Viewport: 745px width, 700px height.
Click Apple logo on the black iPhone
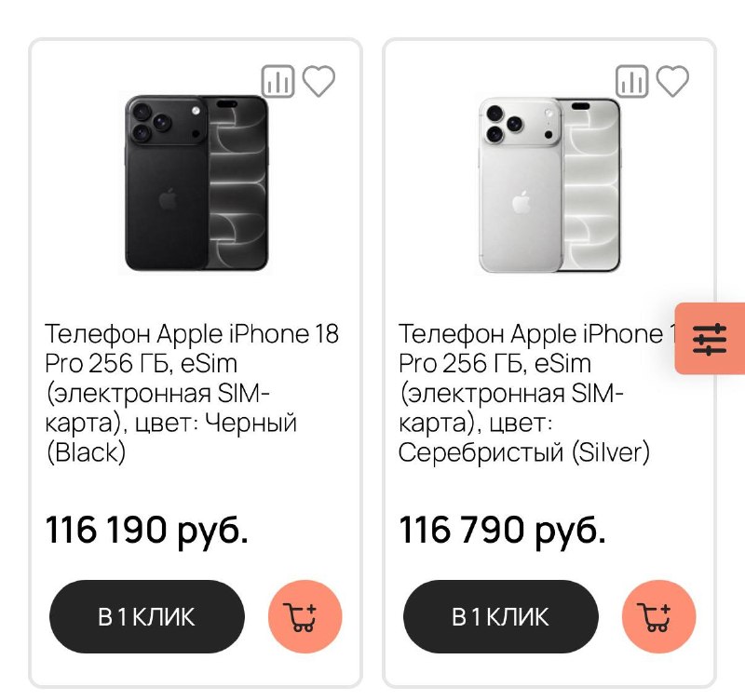coord(168,199)
